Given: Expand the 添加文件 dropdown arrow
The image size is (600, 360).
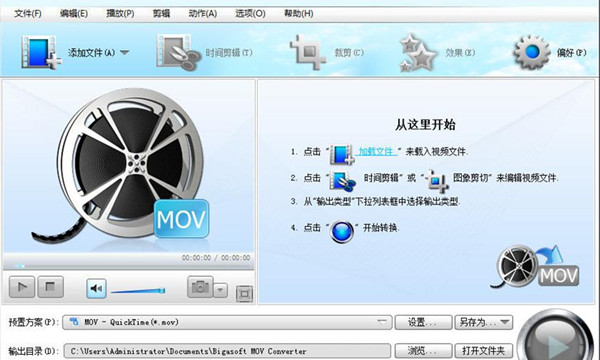Looking at the screenshot, I should [x=124, y=52].
